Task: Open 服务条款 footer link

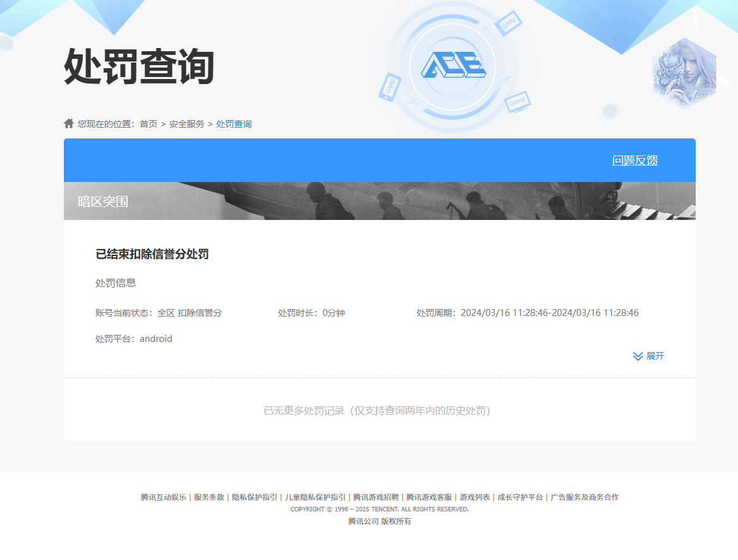Action: click(x=209, y=497)
